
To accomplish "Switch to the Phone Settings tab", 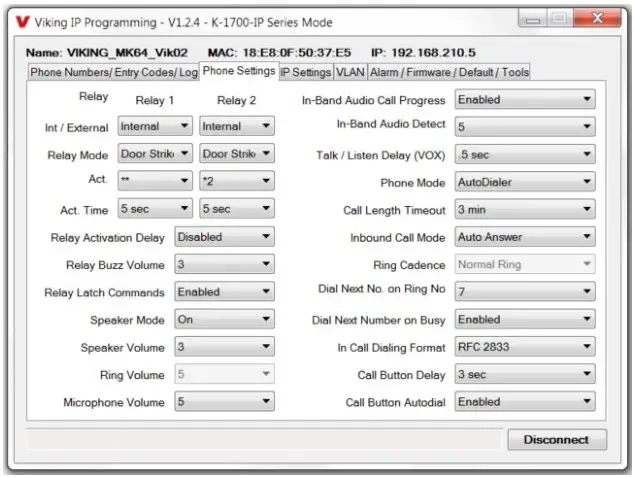I will (239, 71).
